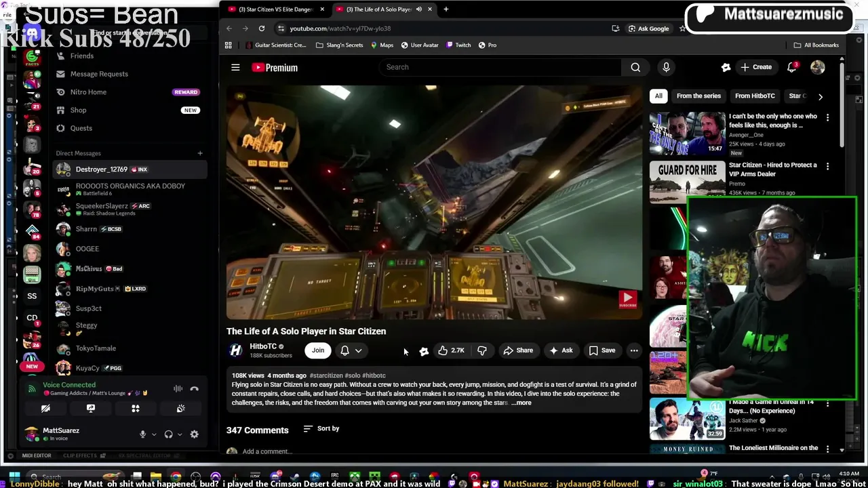Deafen Discord headphones
Image resolution: width=868 pixels, height=488 pixels.
168,434
